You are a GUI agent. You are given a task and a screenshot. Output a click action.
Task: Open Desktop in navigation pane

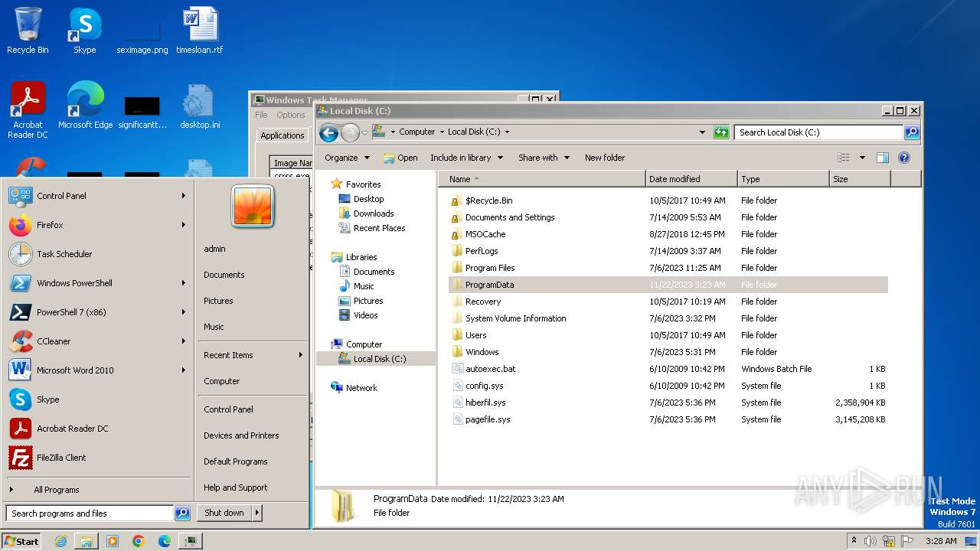368,199
